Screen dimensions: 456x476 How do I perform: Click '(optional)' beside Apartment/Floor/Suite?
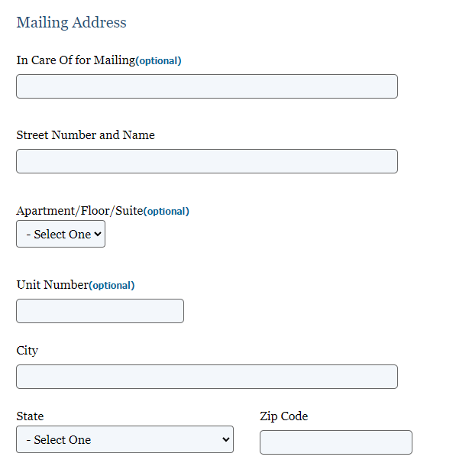[x=167, y=212]
